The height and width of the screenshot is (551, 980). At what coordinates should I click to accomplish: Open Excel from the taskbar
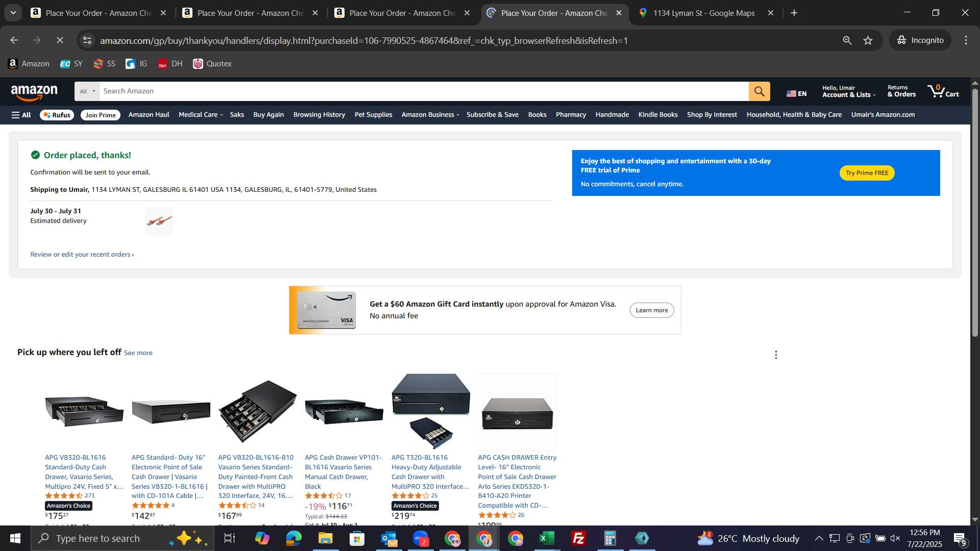[x=547, y=538]
